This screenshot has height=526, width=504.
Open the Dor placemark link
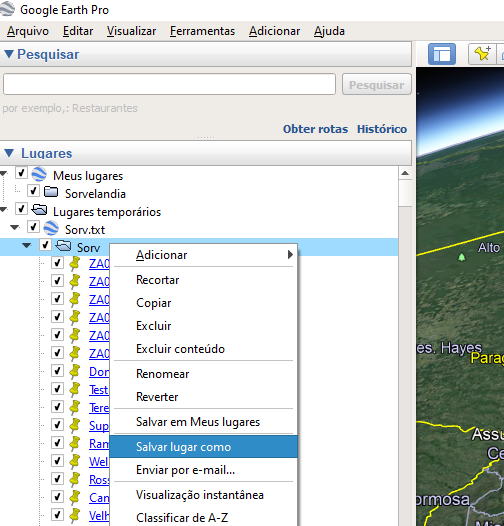[99, 372]
